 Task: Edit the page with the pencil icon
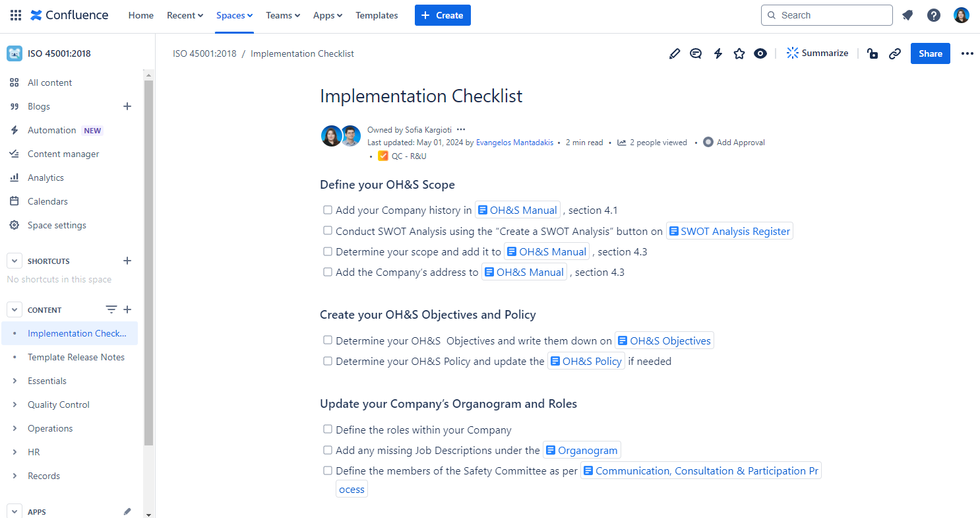[x=674, y=53]
